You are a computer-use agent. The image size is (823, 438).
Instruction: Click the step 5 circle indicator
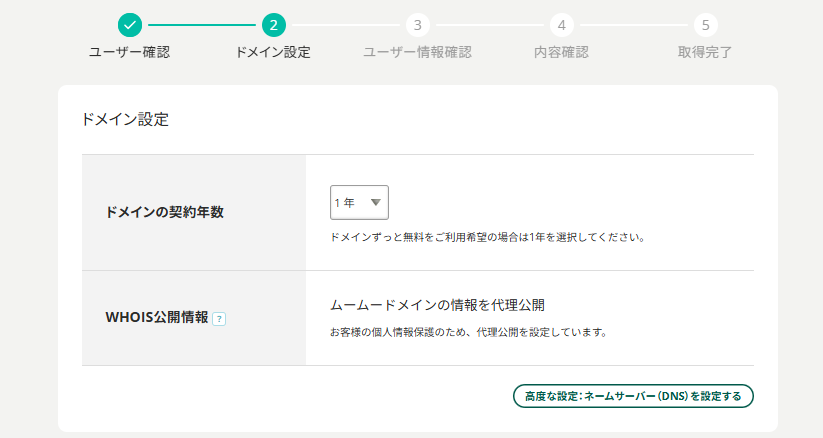click(705, 25)
